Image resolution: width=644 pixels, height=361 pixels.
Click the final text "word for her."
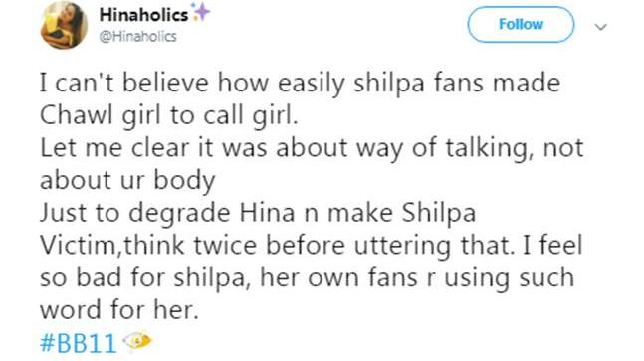point(119,310)
